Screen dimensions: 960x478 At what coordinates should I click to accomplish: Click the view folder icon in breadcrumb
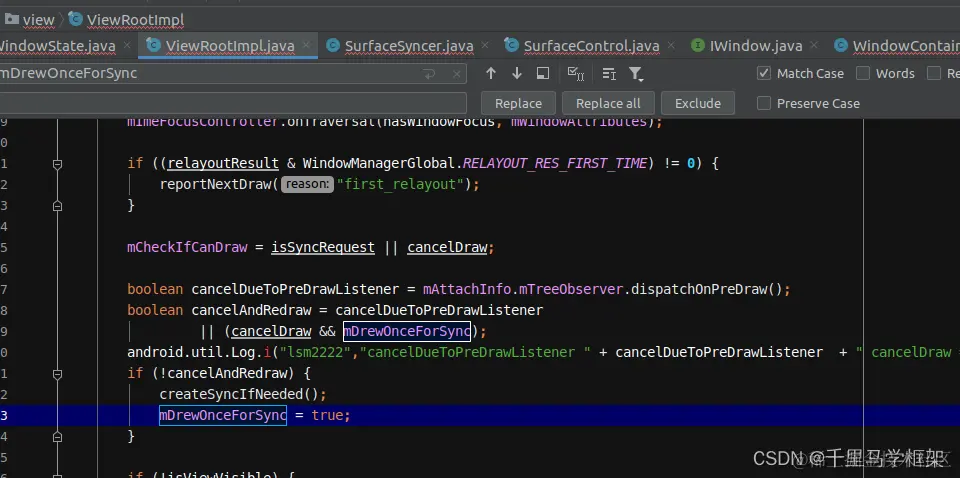(x=12, y=19)
